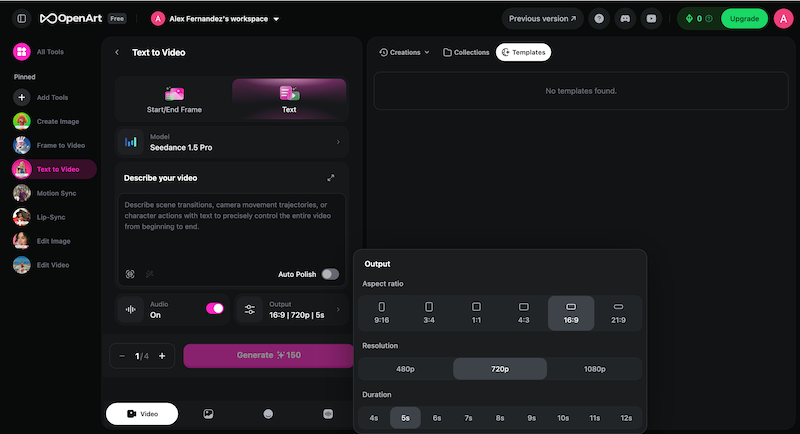
Task: Click Generate 150 button
Action: [x=268, y=355]
